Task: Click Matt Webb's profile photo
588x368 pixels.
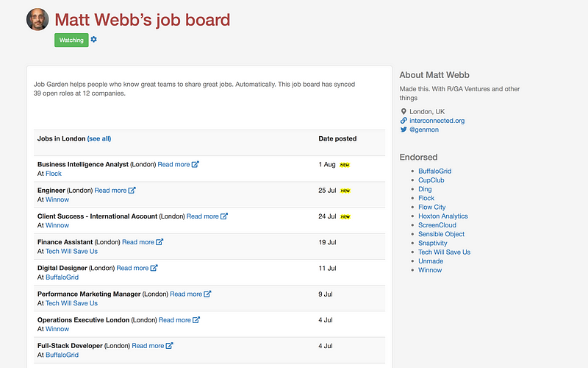Action: point(37,20)
